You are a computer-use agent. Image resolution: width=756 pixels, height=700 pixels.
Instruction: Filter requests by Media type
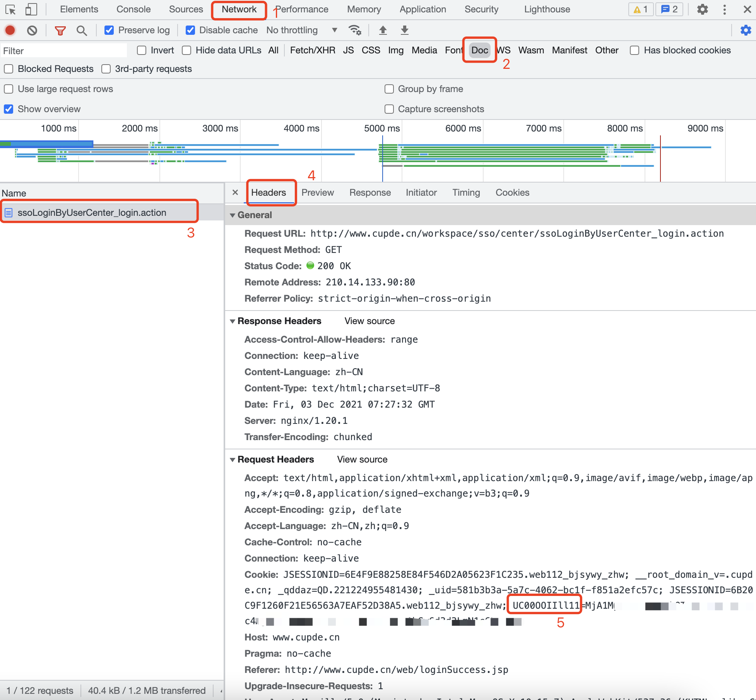424,50
